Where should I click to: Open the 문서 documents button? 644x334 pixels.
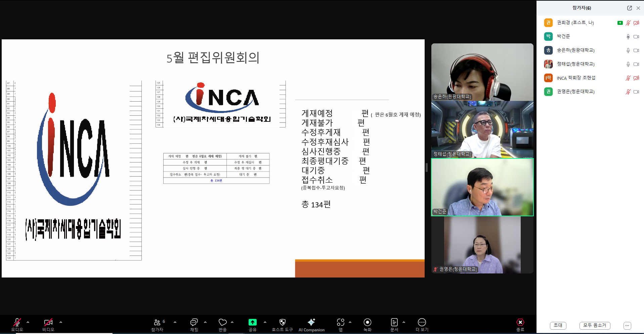pyautogui.click(x=394, y=324)
